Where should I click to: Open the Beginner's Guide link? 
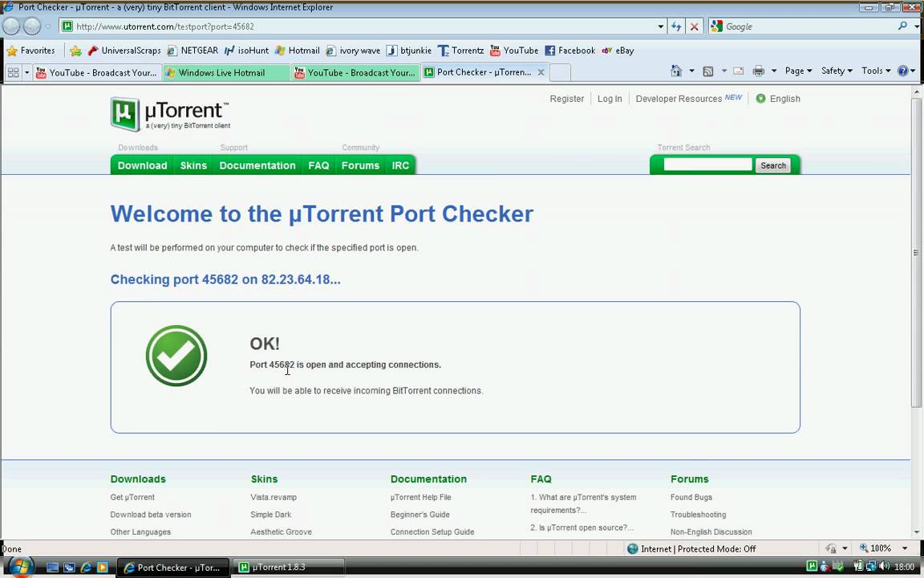point(419,515)
